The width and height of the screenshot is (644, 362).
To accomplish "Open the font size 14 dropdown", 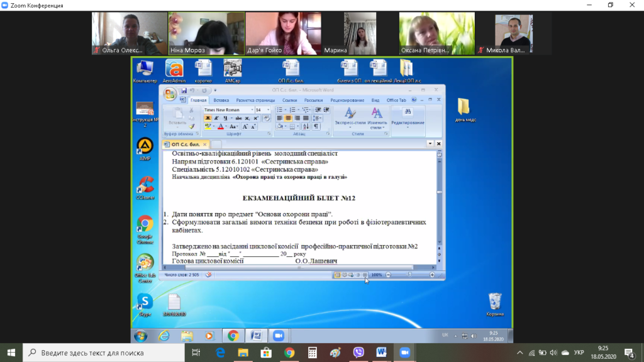I will coord(268,110).
